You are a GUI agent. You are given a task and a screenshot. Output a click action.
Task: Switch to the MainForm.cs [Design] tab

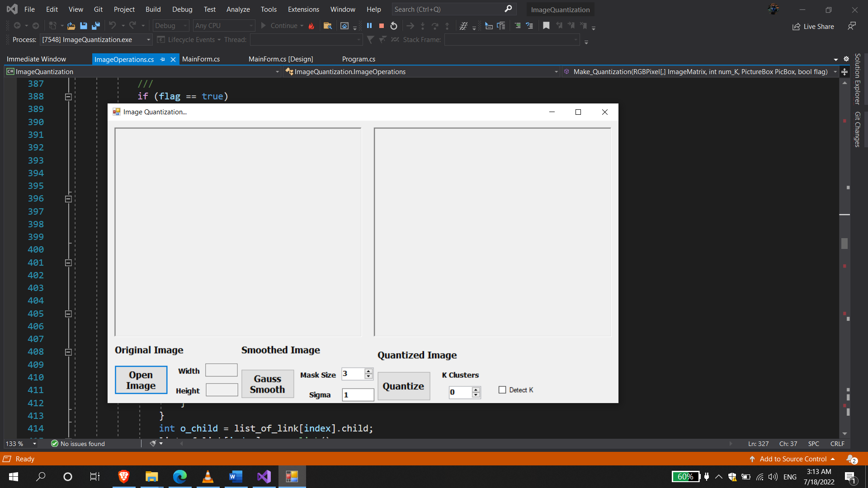(x=280, y=59)
